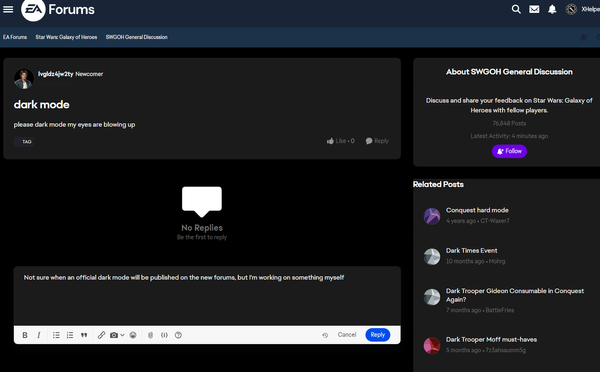Open lvgldz4jw2ty author avatar
Image resolution: width=600 pixels, height=372 pixels.
24,79
